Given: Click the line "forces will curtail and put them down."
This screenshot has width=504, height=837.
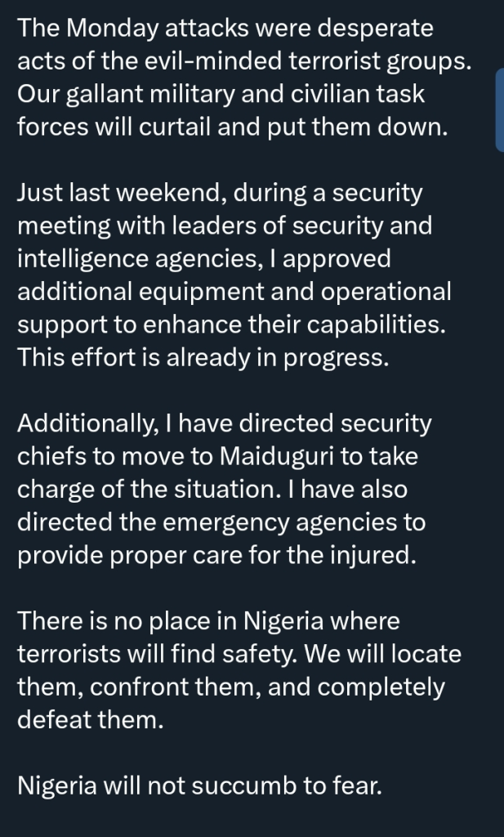Looking at the screenshot, I should (x=233, y=128).
